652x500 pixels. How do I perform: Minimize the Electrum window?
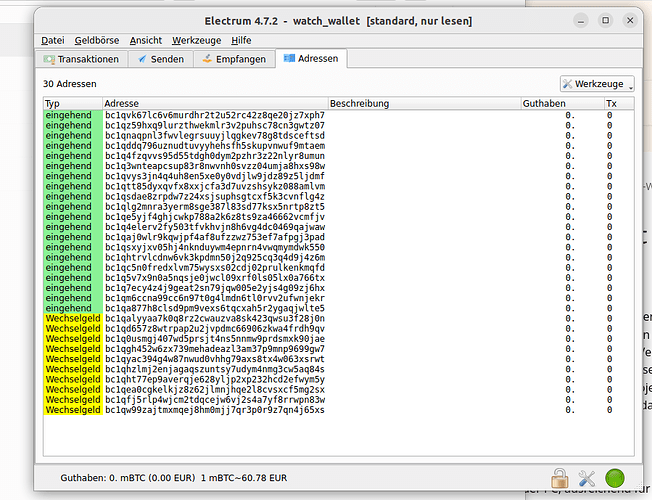(x=581, y=20)
